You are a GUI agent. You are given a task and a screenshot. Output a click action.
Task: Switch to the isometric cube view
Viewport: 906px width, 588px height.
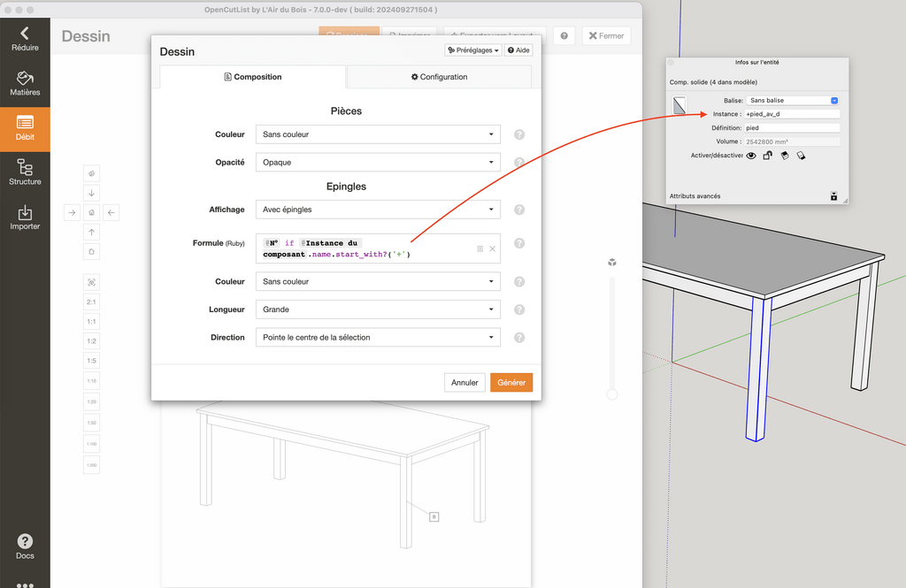pos(91,173)
